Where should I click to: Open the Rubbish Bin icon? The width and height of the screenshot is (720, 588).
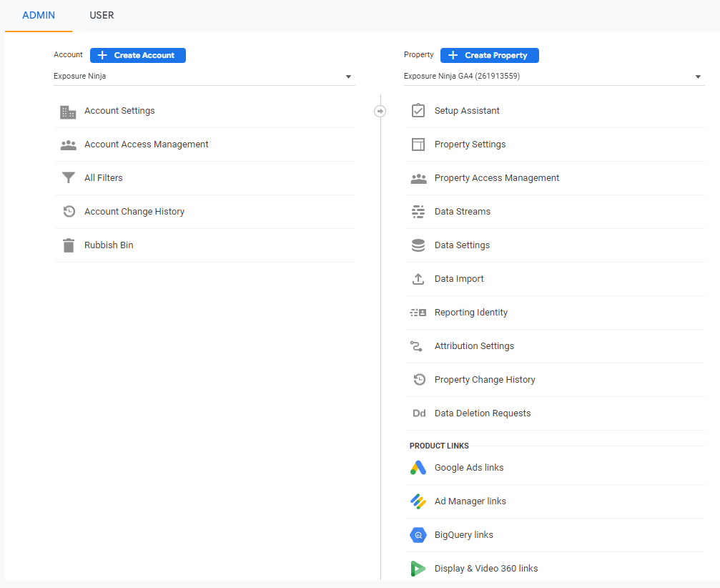coord(68,245)
